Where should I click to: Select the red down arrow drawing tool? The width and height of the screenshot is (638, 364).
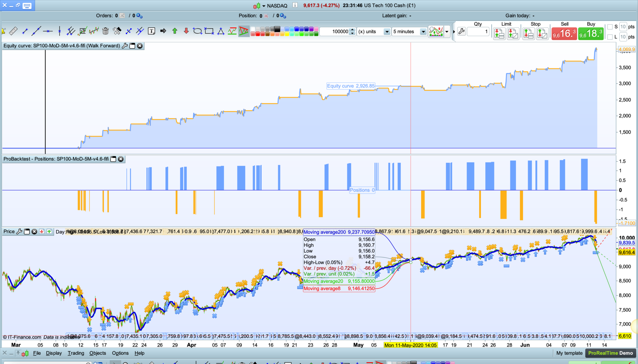pyautogui.click(x=186, y=31)
